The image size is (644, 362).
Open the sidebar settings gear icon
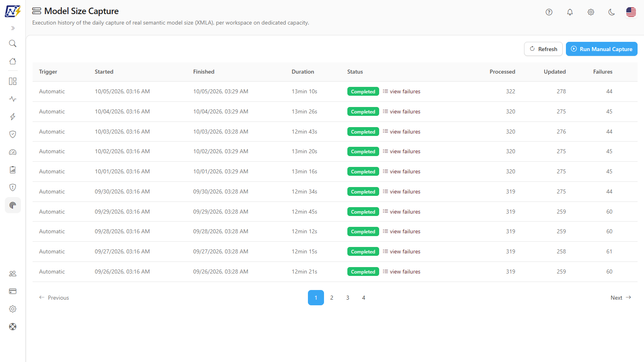click(13, 309)
